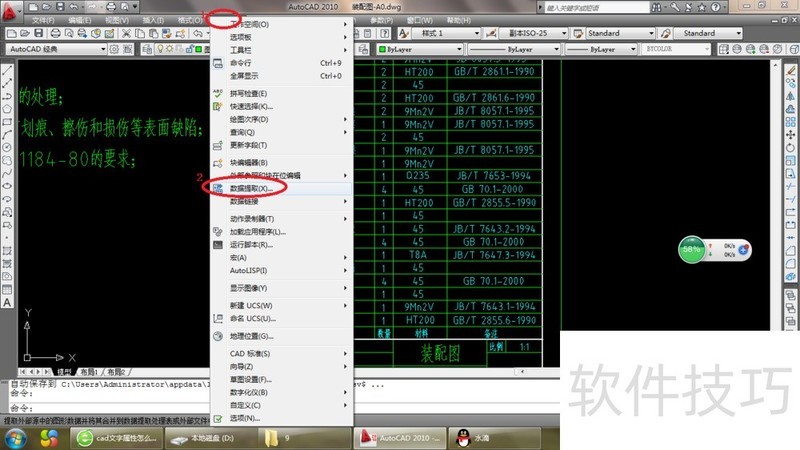
Task: Click the keyword search input field
Action: pos(595,8)
